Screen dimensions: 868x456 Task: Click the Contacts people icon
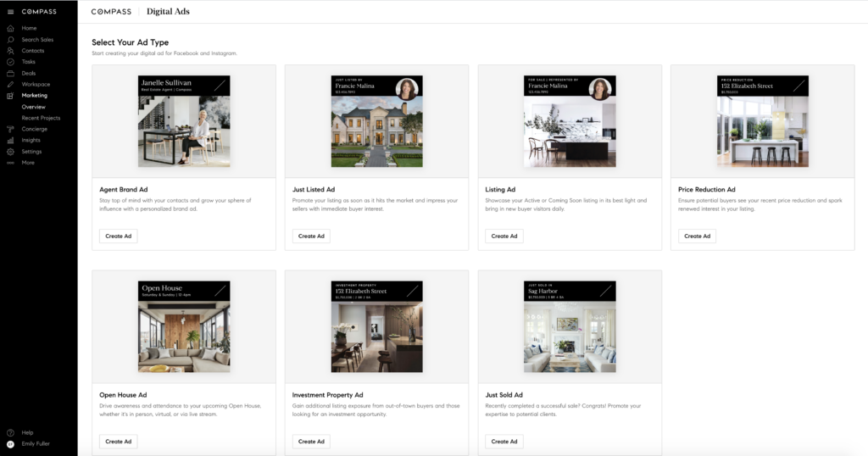10,51
